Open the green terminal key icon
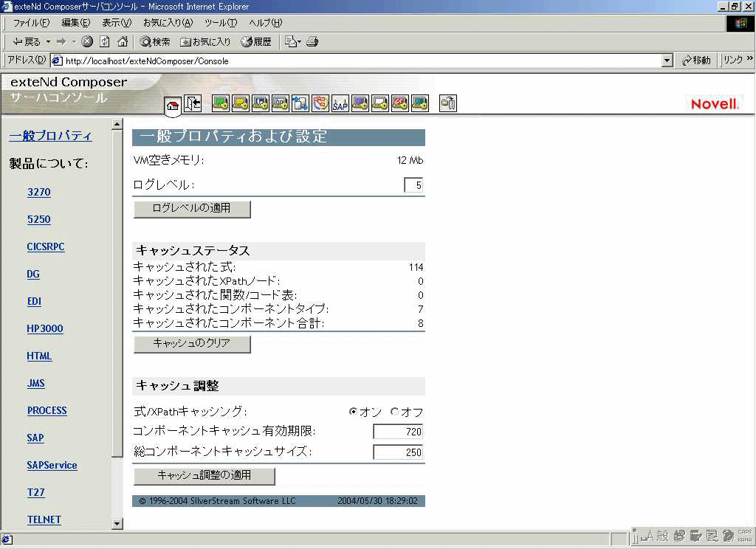756x549 pixels. click(x=220, y=103)
